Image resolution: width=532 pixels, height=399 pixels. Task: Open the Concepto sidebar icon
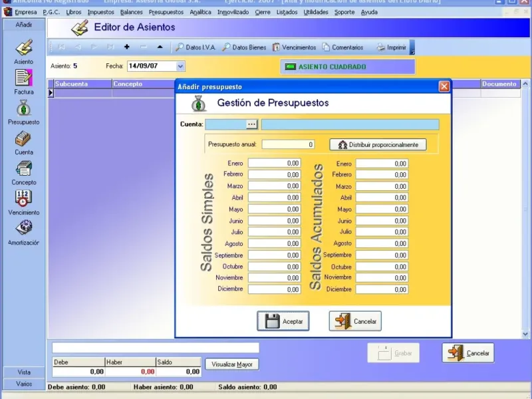[24, 168]
